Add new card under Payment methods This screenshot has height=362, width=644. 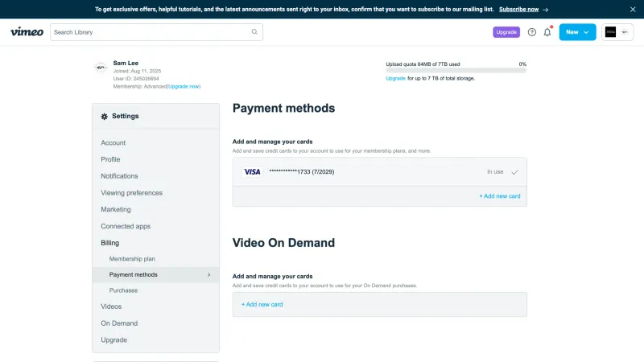[499, 196]
